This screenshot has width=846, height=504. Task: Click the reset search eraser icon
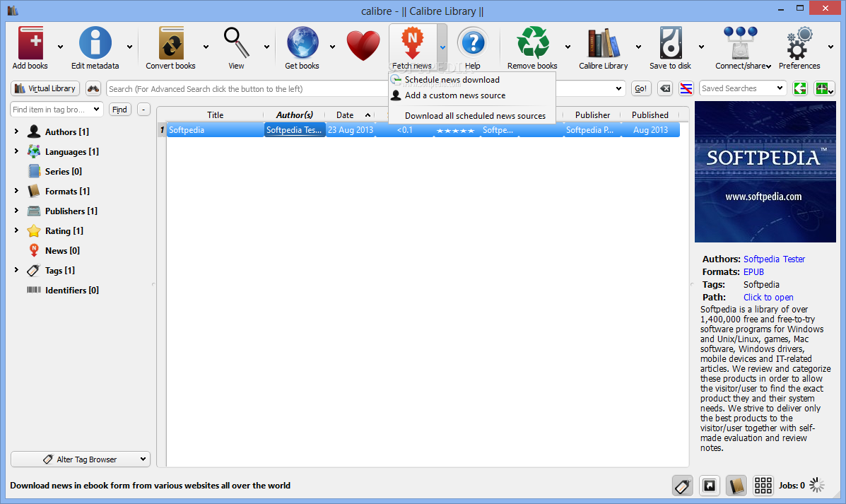pos(665,88)
